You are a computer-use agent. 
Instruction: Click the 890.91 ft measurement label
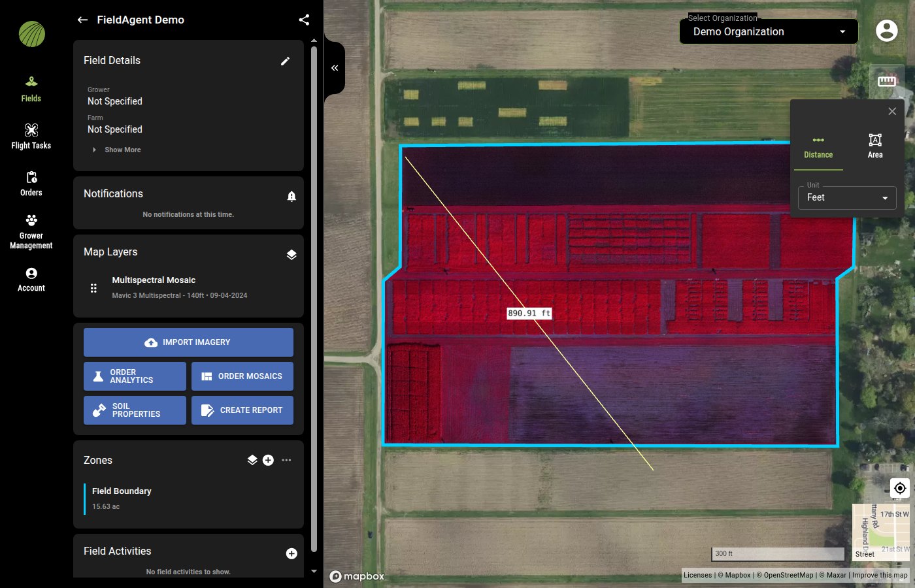(x=529, y=314)
